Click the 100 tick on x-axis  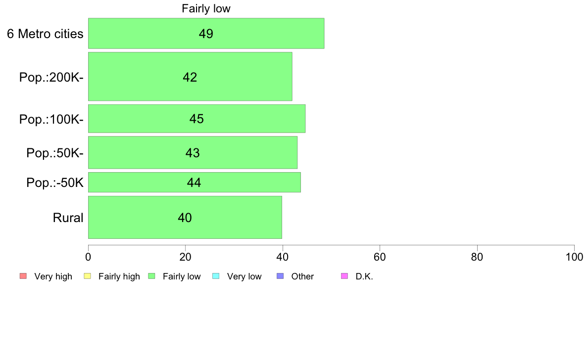coord(574,257)
